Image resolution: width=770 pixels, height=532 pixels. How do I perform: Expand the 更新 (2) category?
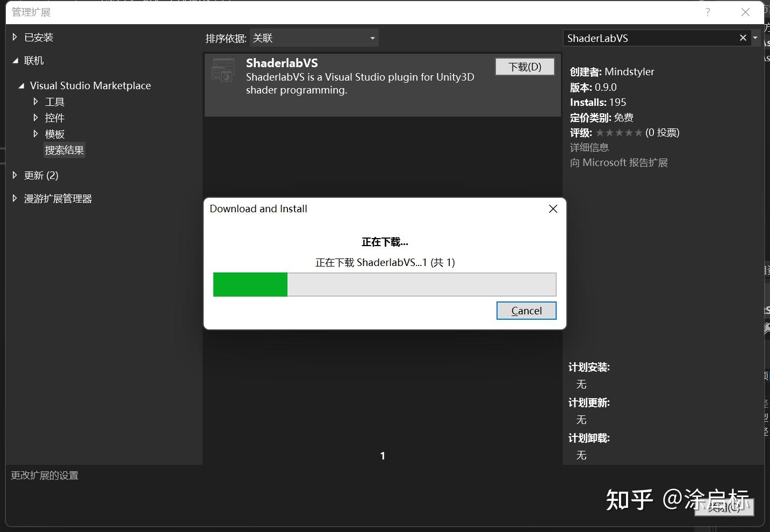pyautogui.click(x=15, y=175)
